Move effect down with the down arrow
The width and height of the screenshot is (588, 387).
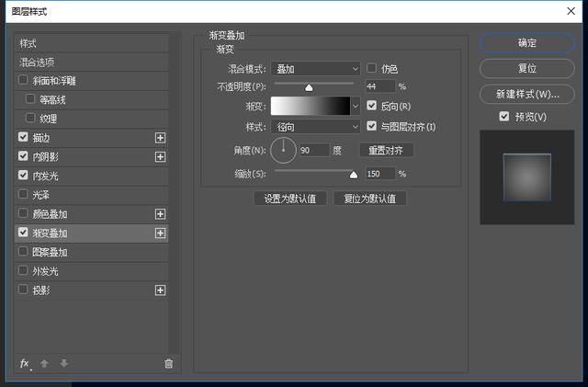63,363
